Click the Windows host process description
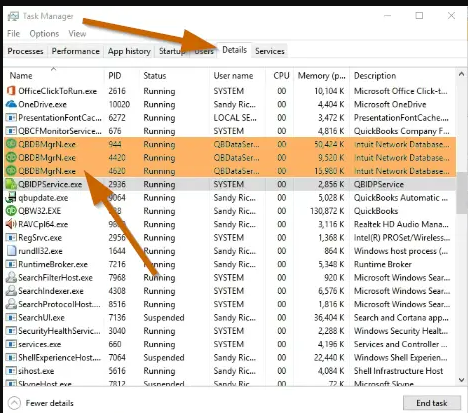Image resolution: width=468 pixels, height=413 pixels. point(401,251)
